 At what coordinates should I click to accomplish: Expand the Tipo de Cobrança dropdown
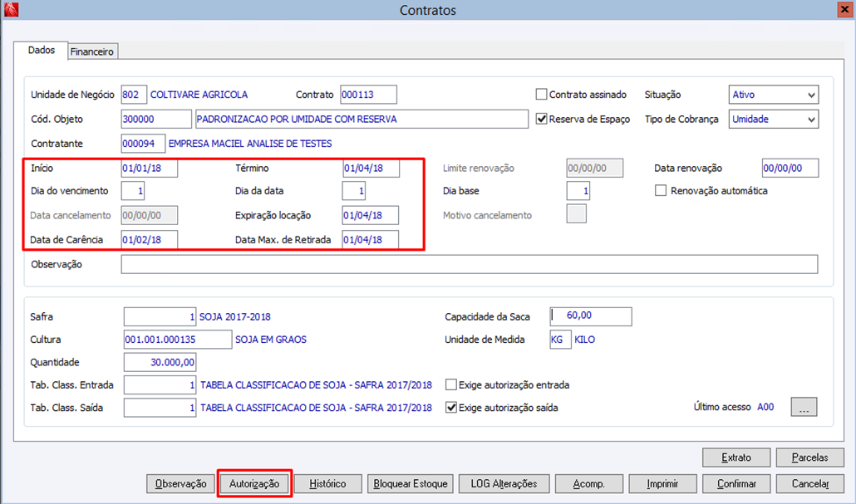click(x=774, y=119)
